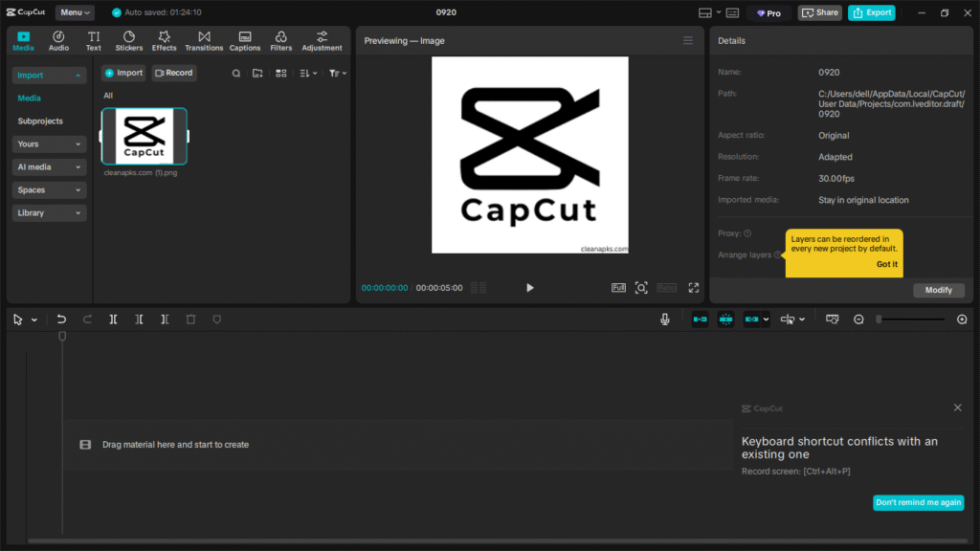Open the Filters tab

pos(280,40)
